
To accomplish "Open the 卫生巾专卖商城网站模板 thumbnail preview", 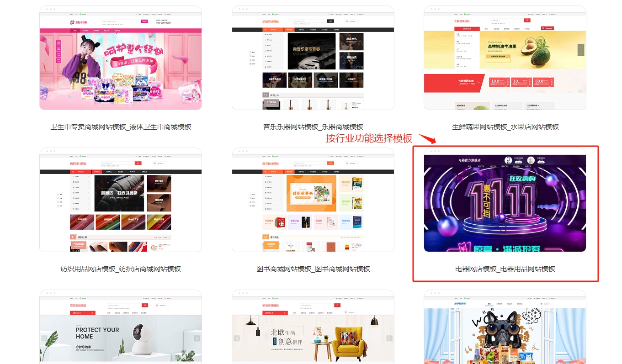I will 121,58.
